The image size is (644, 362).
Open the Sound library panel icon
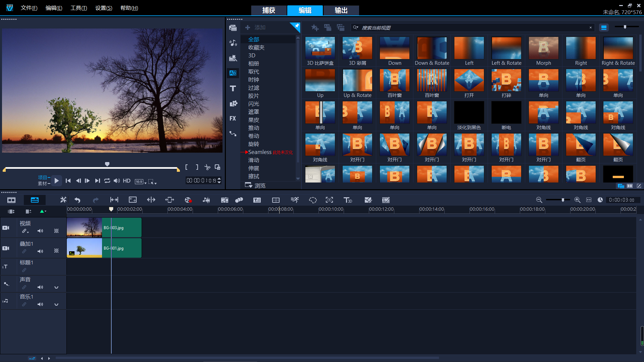(233, 43)
